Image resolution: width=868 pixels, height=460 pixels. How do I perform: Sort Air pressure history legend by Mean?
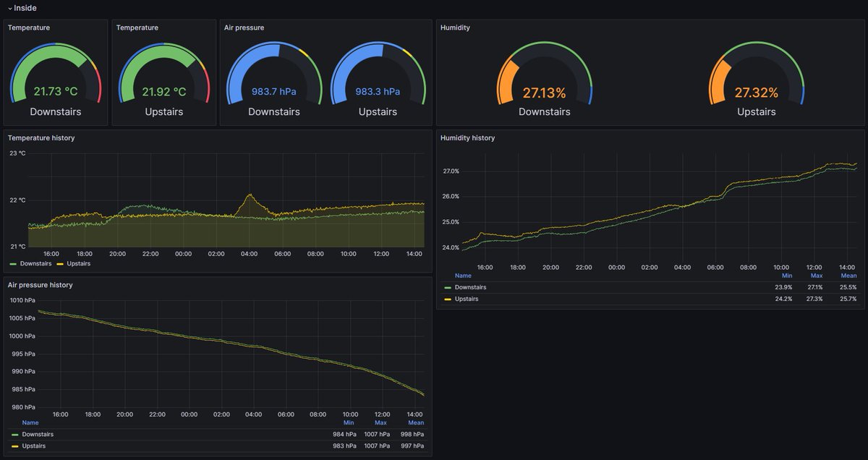416,422
